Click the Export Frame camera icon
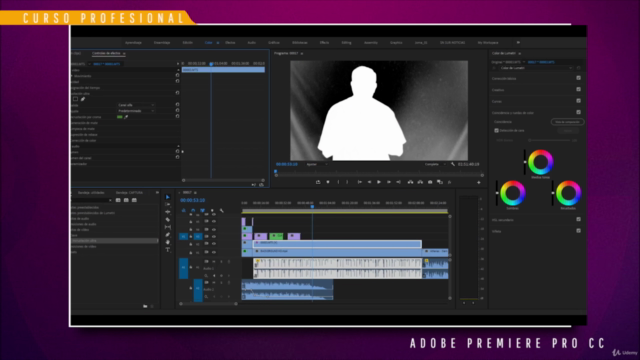This screenshot has width=640, height=360. 430,182
